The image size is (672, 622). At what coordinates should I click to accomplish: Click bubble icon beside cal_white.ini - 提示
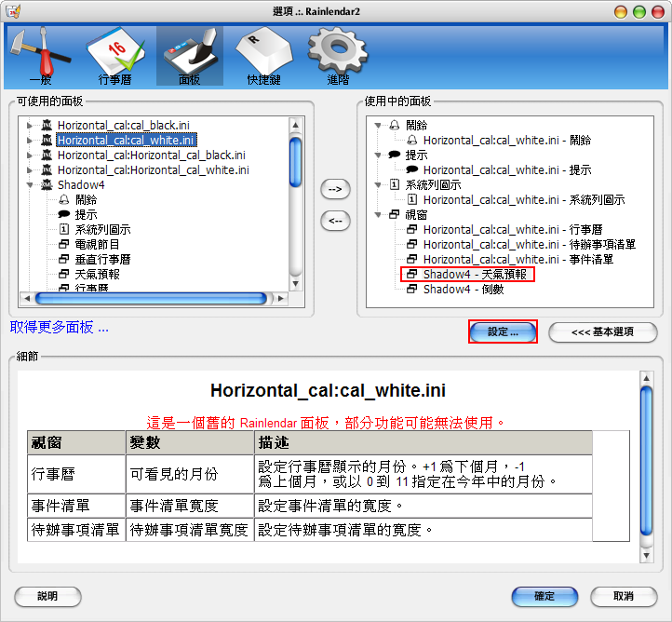[x=412, y=169]
